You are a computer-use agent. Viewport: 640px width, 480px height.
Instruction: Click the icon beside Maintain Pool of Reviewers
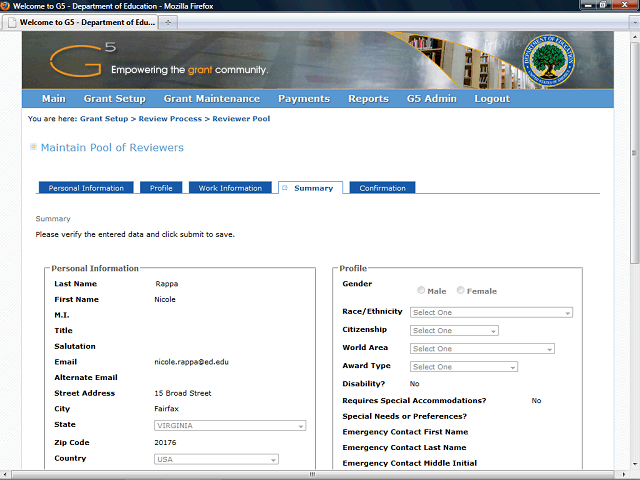pyautogui.click(x=33, y=147)
